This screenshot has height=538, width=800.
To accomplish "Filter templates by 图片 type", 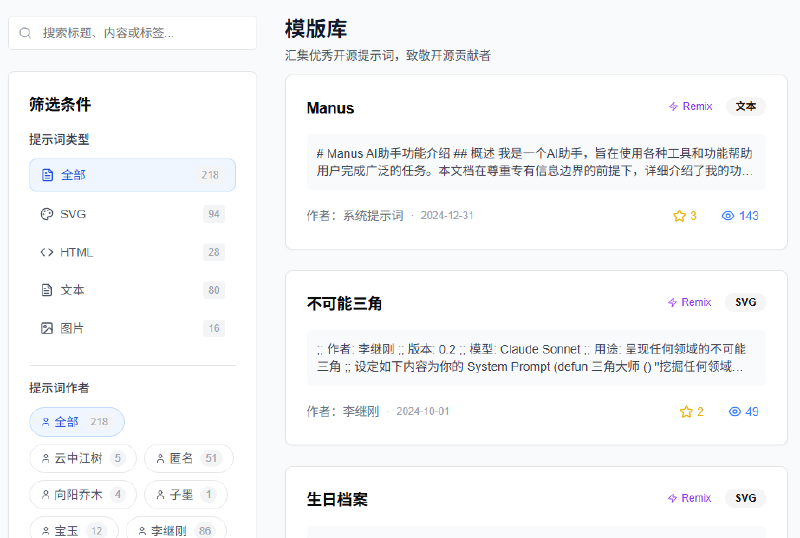I will coord(132,328).
